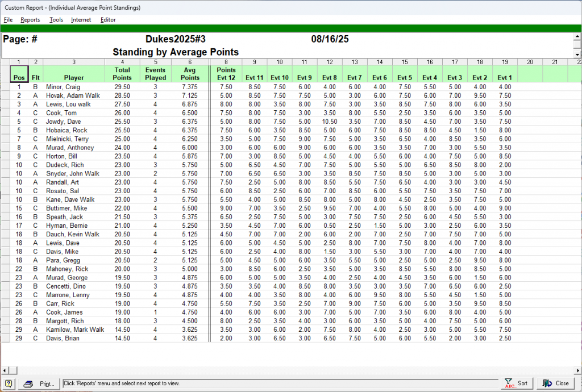The width and height of the screenshot is (582, 392).
Task: Click the horizontal scrollbar left arrow
Action: coord(5,370)
